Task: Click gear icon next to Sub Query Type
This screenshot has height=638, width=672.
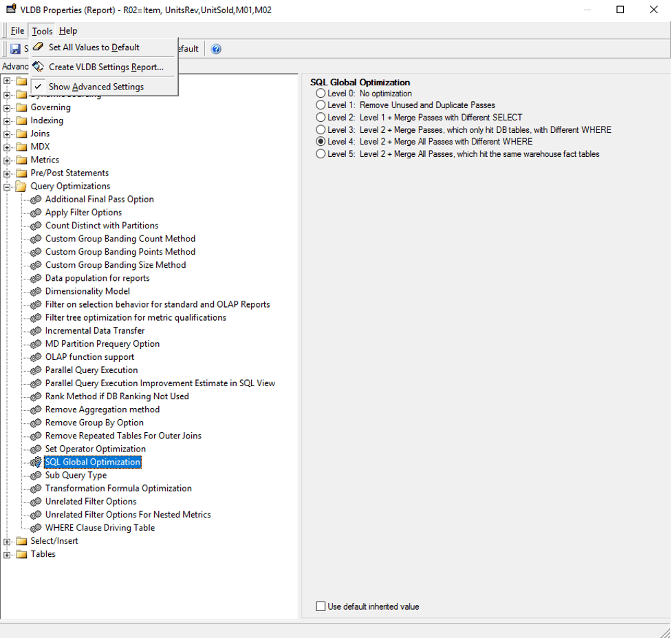Action: pyautogui.click(x=36, y=476)
